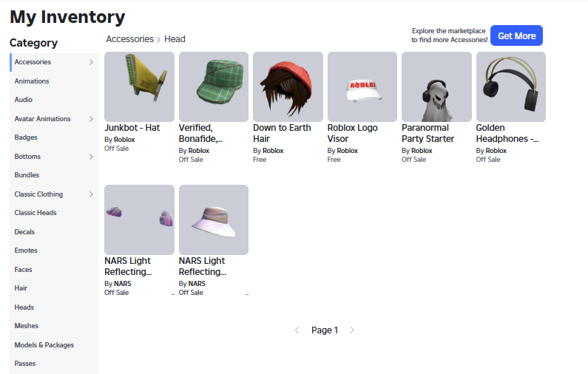Open the Classic Heads category
This screenshot has width=588, height=374.
54,213
